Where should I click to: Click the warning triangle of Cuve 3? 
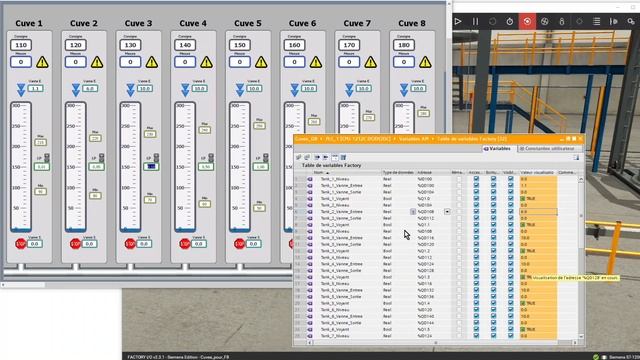152,62
